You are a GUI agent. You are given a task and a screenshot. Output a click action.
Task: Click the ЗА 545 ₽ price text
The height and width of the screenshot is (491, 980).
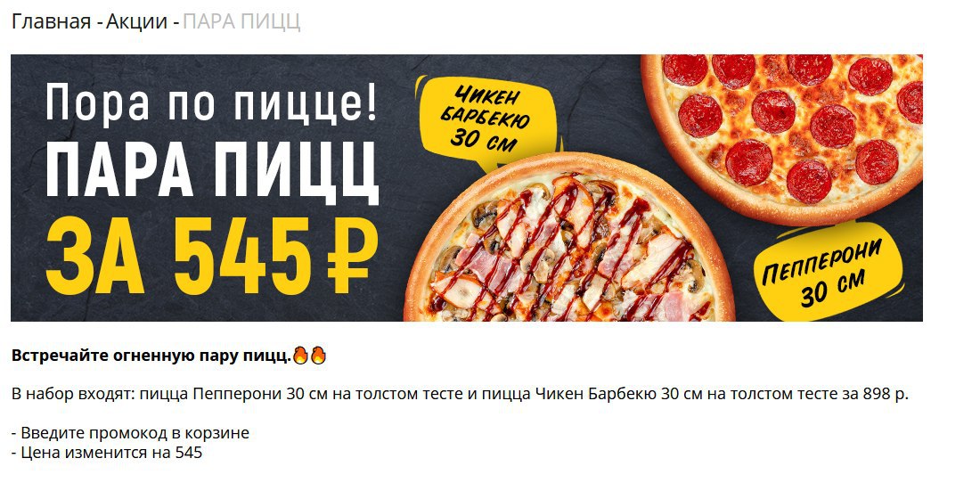pyautogui.click(x=213, y=257)
